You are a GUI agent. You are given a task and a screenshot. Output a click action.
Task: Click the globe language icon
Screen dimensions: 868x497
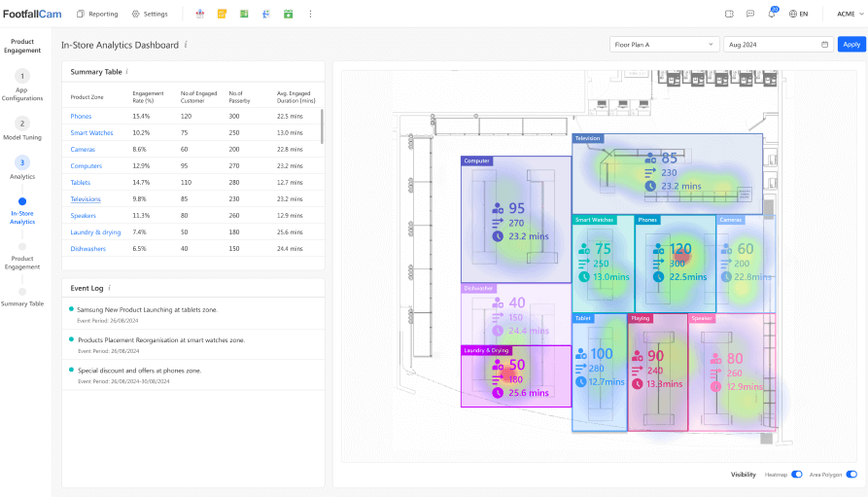point(793,14)
